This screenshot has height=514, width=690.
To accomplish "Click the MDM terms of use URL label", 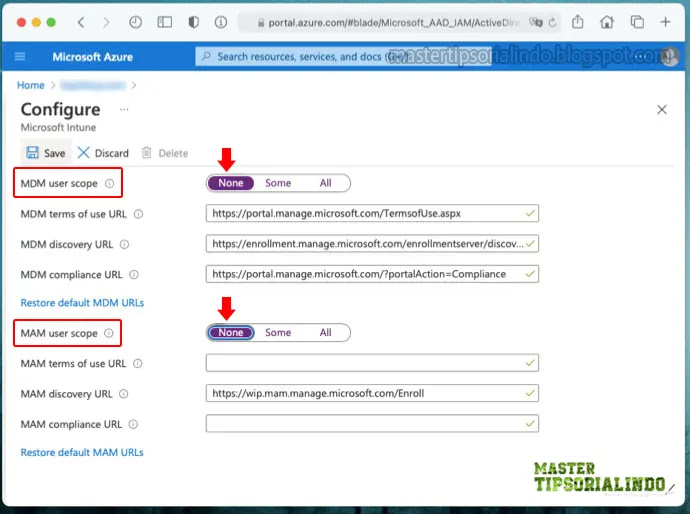I will coord(73,214).
